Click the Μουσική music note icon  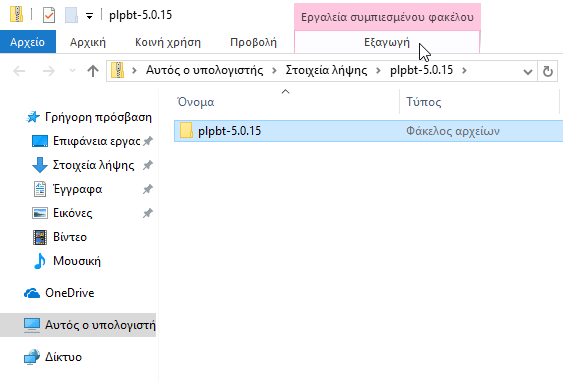pyautogui.click(x=39, y=261)
